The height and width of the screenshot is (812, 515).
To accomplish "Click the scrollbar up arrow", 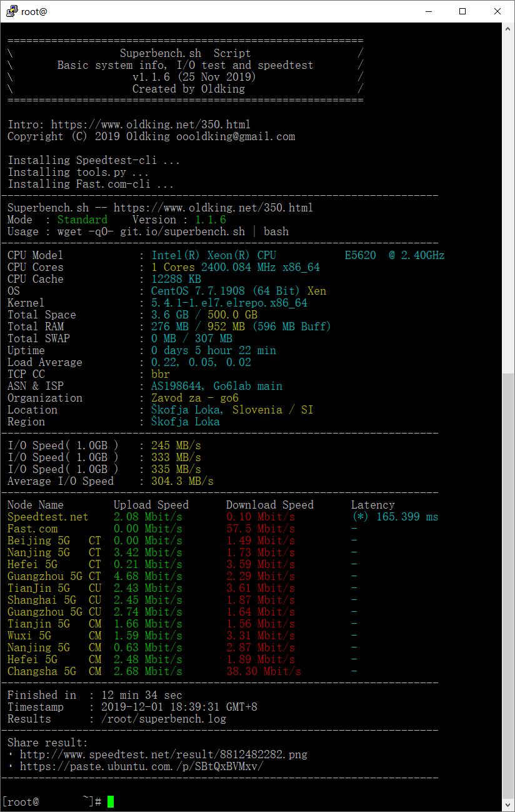I will pyautogui.click(x=508, y=29).
